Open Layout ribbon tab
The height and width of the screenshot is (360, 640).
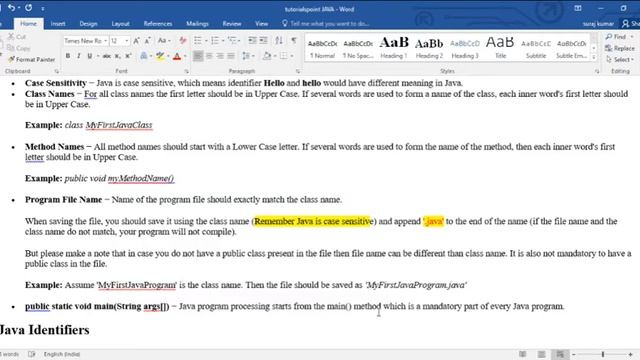[120, 24]
